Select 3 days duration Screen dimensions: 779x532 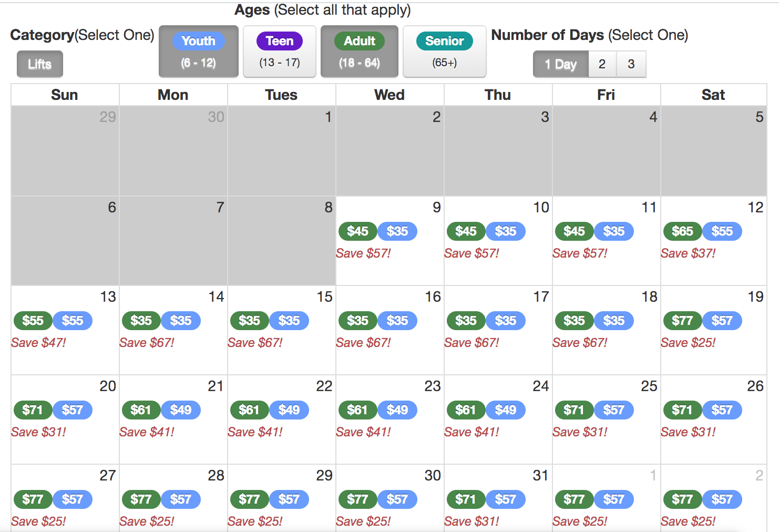click(631, 64)
